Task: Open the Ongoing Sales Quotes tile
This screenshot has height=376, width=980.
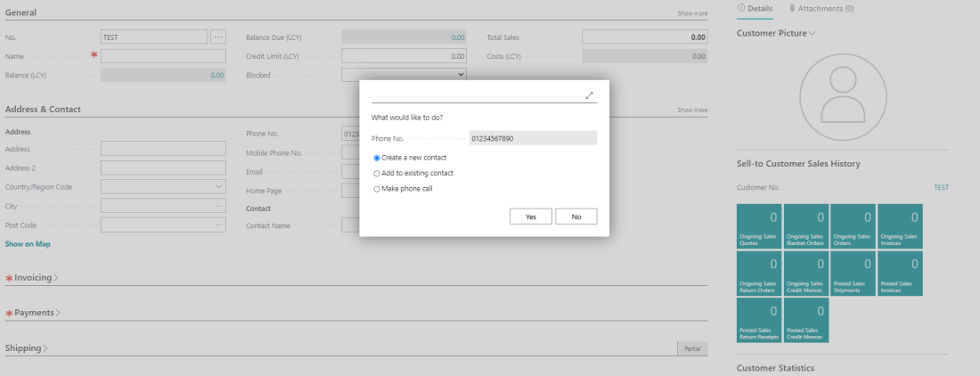Action: coord(759,225)
